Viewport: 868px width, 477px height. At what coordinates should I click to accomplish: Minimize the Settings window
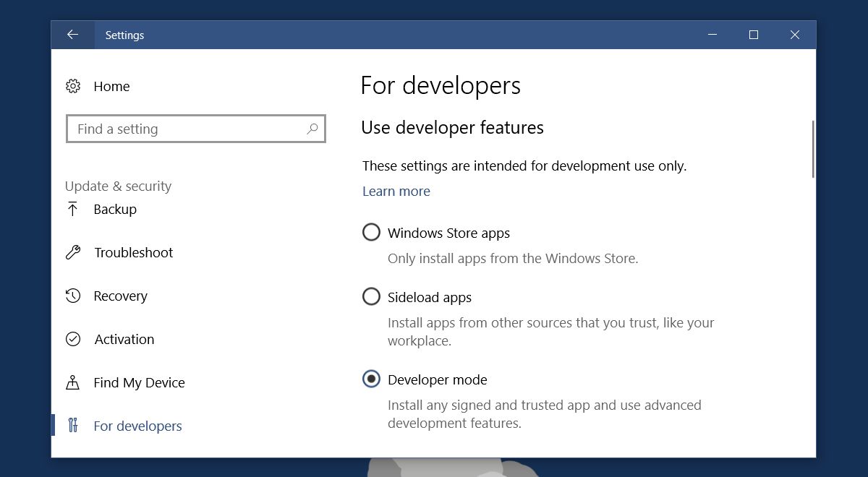click(713, 35)
